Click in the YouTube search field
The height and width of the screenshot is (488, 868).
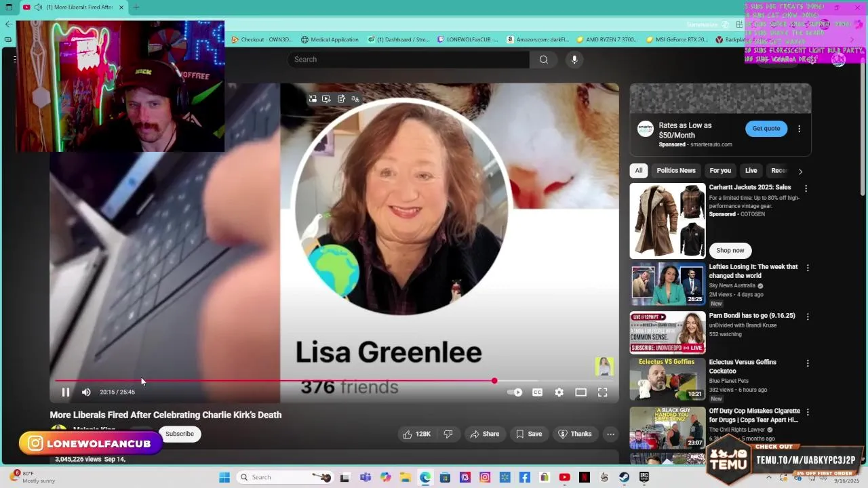[408, 60]
